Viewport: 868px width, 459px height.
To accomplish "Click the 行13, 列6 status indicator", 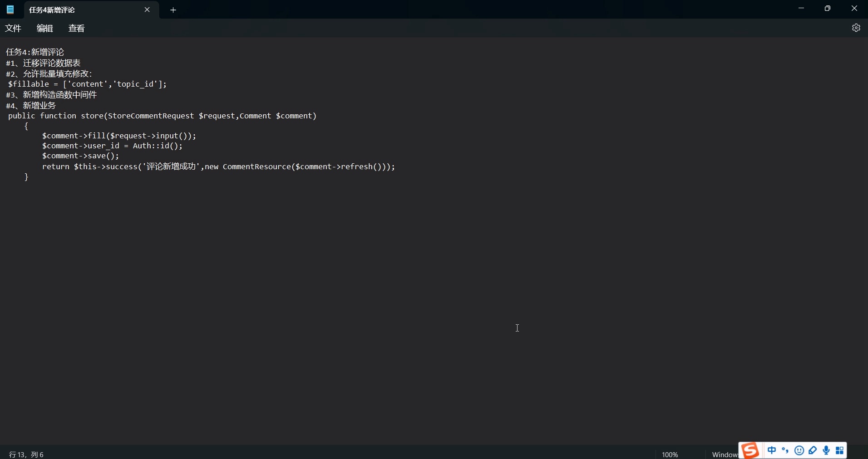I will [x=26, y=454].
